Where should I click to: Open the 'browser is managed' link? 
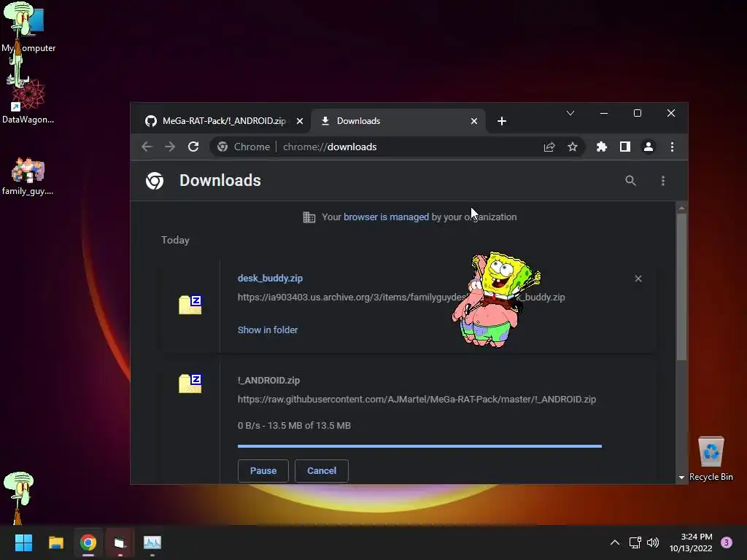[x=386, y=217]
